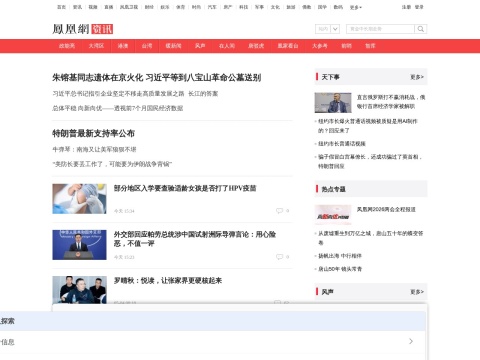The width and height of the screenshot is (480, 360).
Task: Open 热点专题 section heading
Action: [x=333, y=189]
